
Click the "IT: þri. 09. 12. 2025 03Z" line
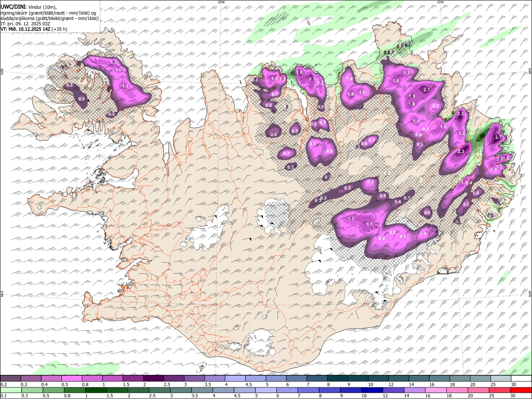25,24
